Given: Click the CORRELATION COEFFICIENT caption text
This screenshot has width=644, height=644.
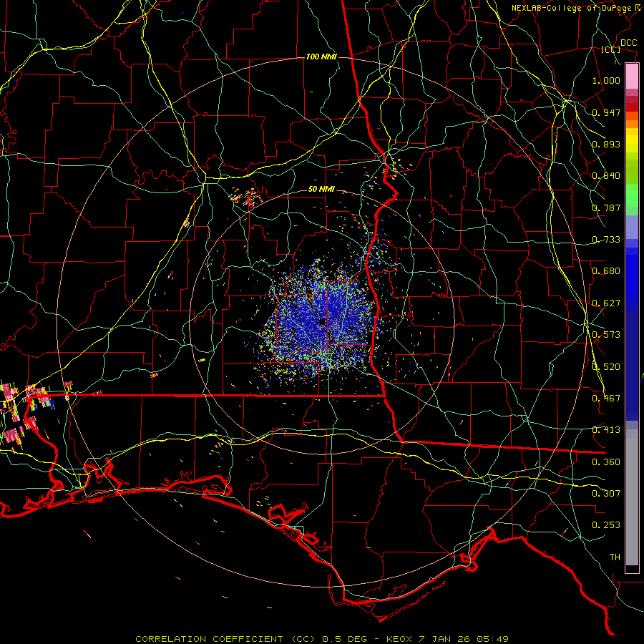Looking at the screenshot, I should (x=209, y=639).
